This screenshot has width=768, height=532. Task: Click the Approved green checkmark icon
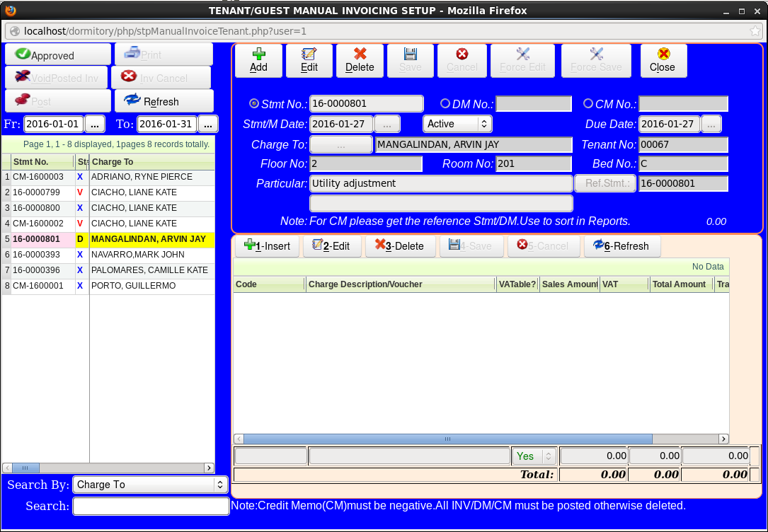[23, 54]
